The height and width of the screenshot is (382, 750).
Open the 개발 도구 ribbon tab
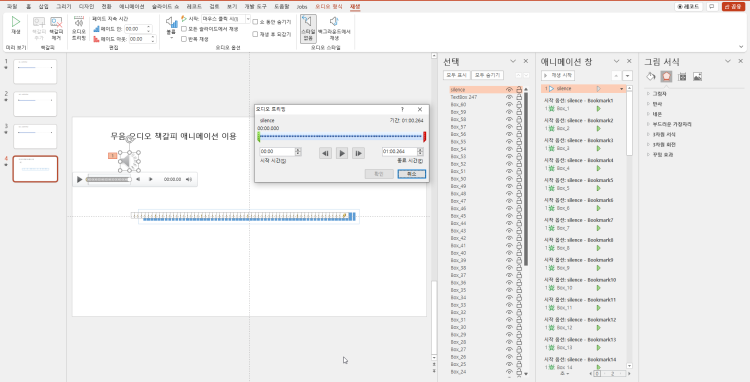255,7
